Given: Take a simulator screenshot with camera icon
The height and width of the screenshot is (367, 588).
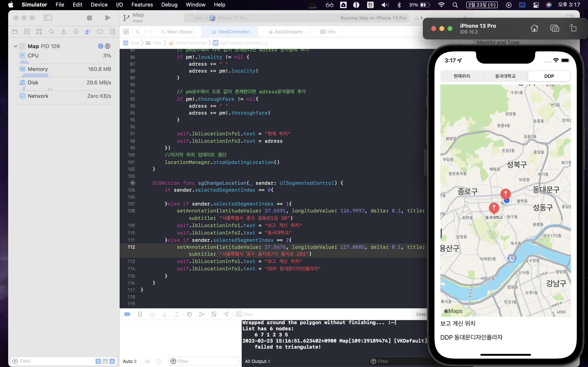Looking at the screenshot, I should point(555,28).
